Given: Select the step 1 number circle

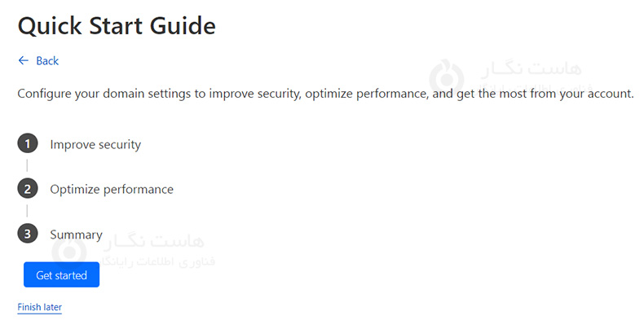Looking at the screenshot, I should [x=27, y=144].
